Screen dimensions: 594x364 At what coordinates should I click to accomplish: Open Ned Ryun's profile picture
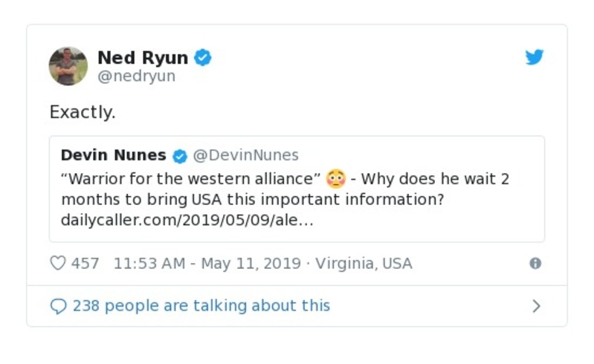tap(68, 65)
